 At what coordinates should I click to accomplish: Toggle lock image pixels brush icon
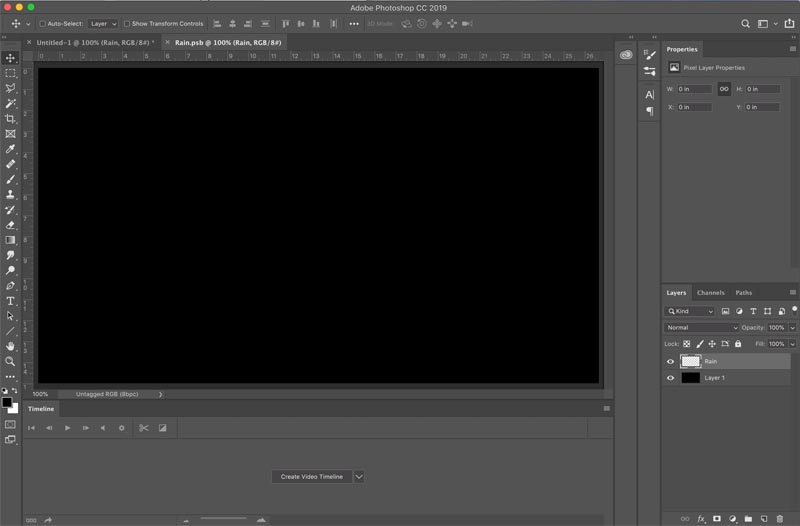(699, 344)
